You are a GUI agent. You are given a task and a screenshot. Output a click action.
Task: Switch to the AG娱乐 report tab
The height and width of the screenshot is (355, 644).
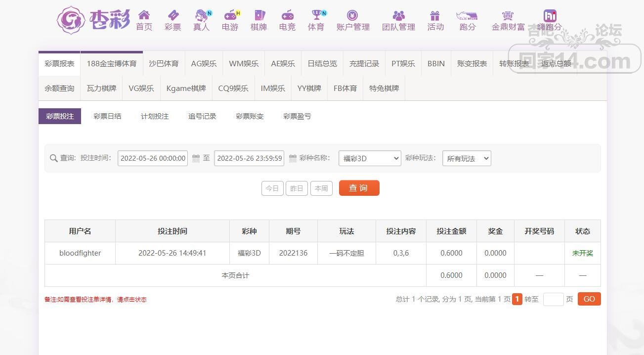coord(204,63)
